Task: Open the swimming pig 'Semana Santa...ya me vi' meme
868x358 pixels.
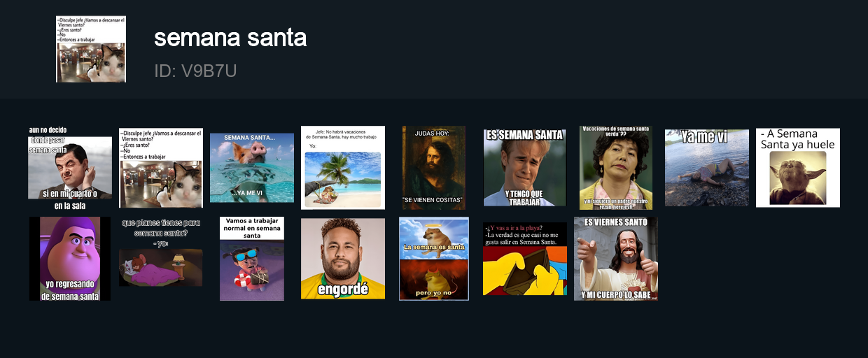Action: (252, 168)
